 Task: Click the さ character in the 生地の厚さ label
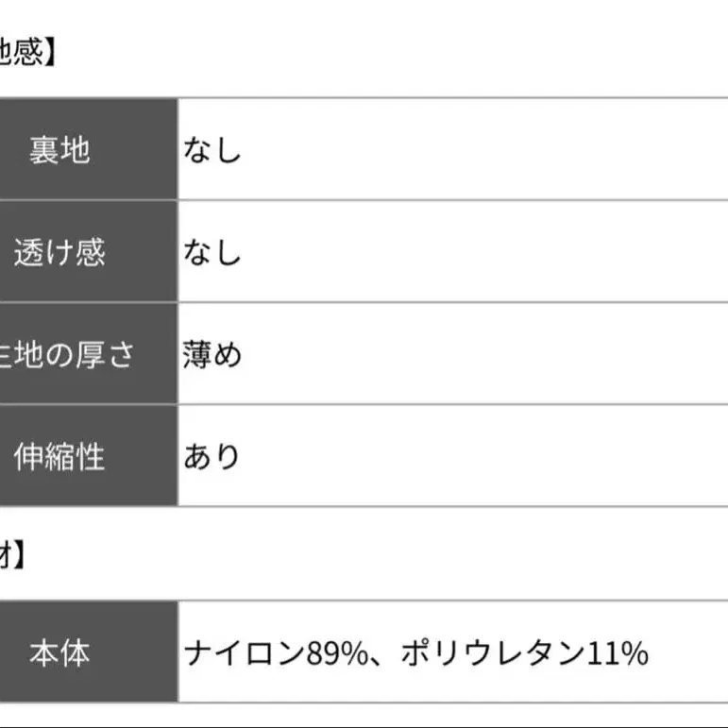click(x=121, y=355)
